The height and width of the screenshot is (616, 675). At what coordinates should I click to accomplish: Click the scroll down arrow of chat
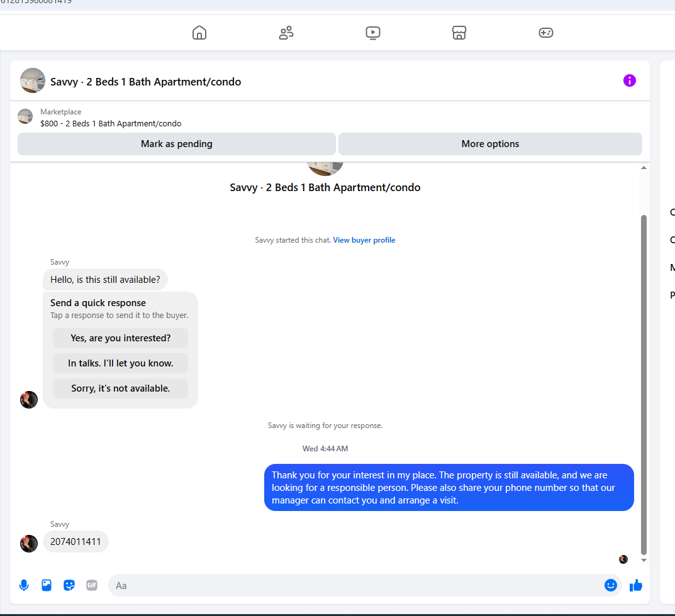point(644,560)
